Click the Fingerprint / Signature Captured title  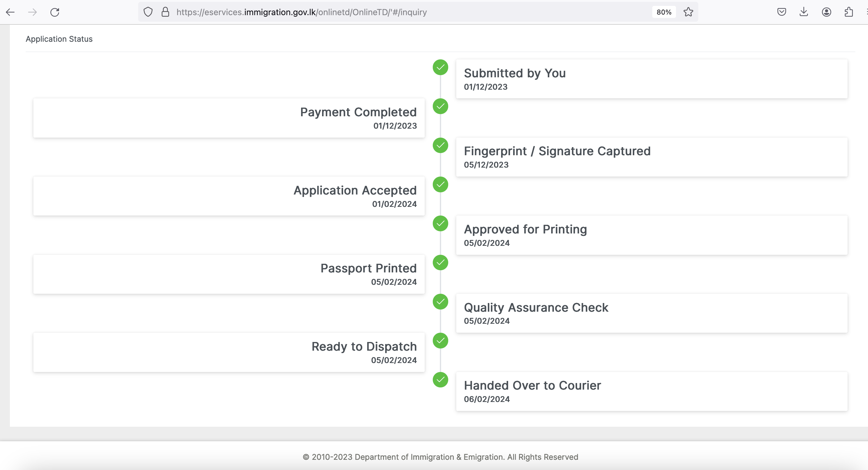pyautogui.click(x=557, y=151)
